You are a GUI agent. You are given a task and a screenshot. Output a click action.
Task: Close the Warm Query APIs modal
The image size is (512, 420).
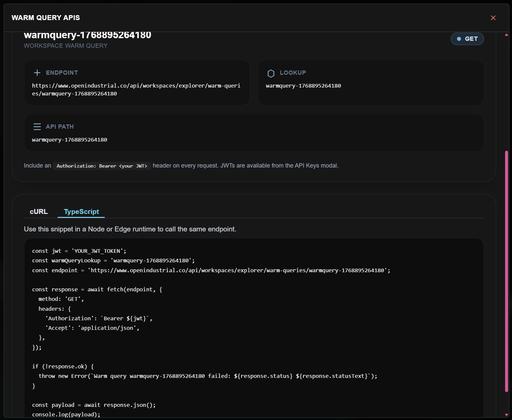coord(493,18)
